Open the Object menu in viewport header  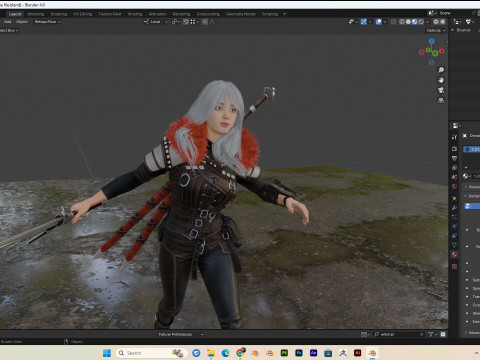pyautogui.click(x=22, y=22)
